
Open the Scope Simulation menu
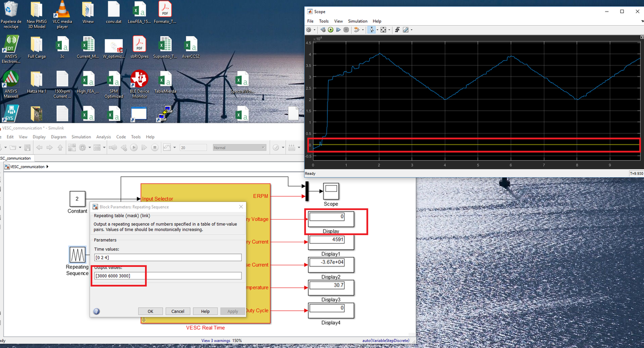(x=358, y=21)
